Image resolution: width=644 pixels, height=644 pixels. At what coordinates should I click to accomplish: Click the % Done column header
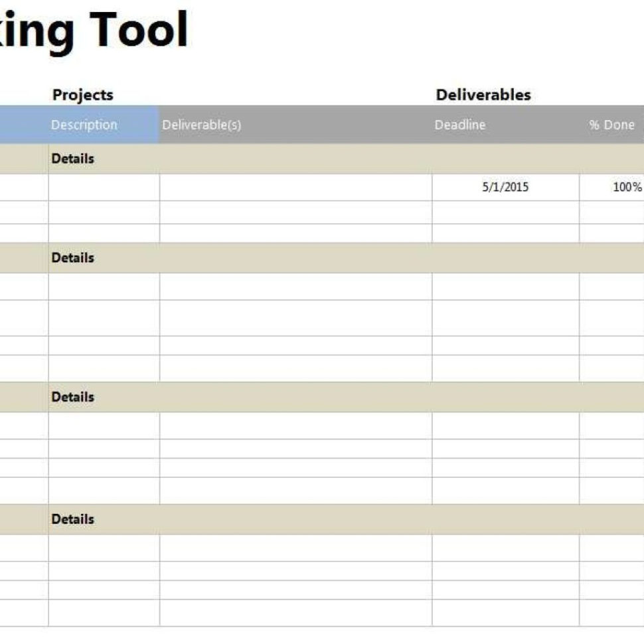click(610, 124)
